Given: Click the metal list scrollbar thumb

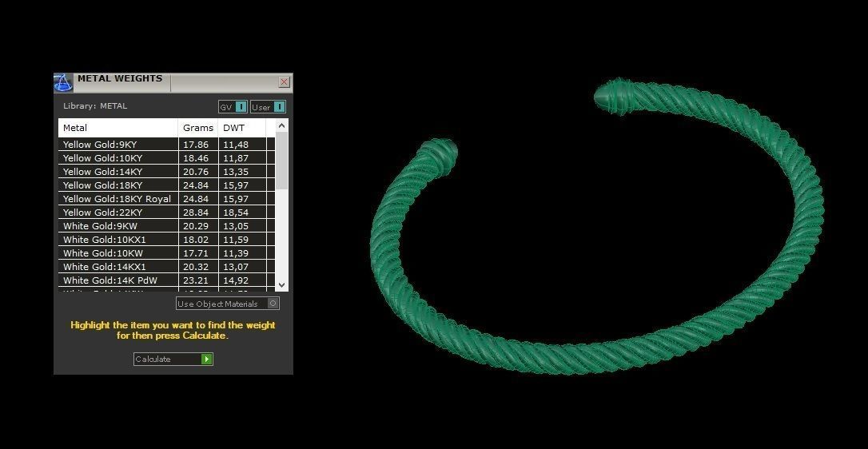Looking at the screenshot, I should coord(282,161).
